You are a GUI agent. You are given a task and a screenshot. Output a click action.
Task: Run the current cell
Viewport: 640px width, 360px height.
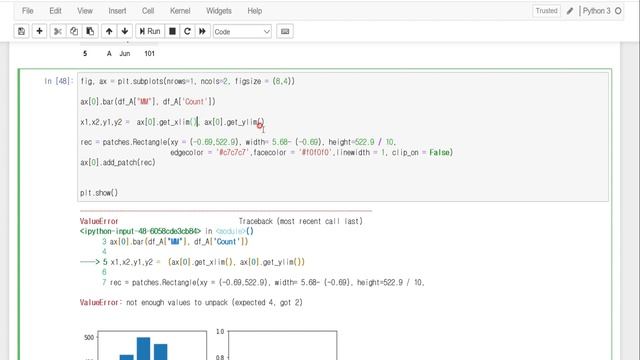pos(150,31)
